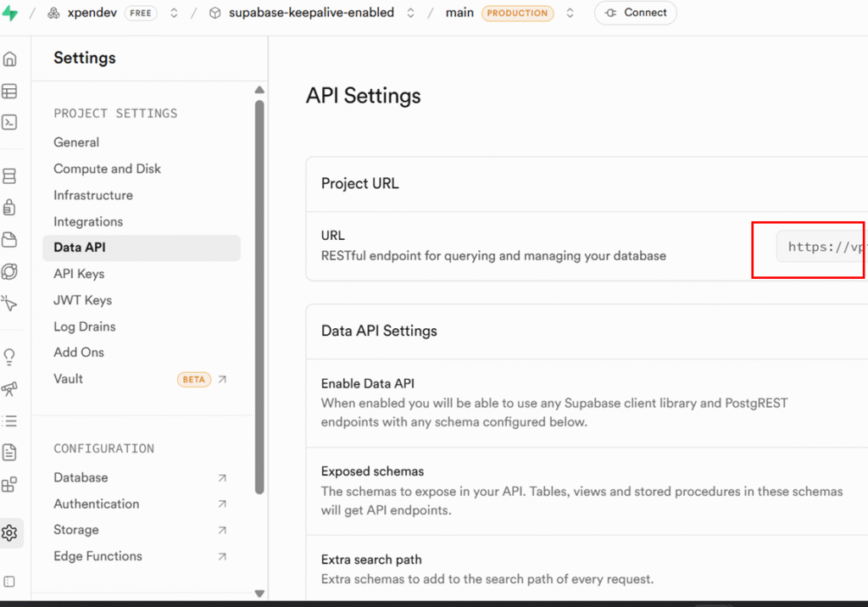The width and height of the screenshot is (868, 607).
Task: Open the main branch selector chevrons
Action: coord(570,14)
